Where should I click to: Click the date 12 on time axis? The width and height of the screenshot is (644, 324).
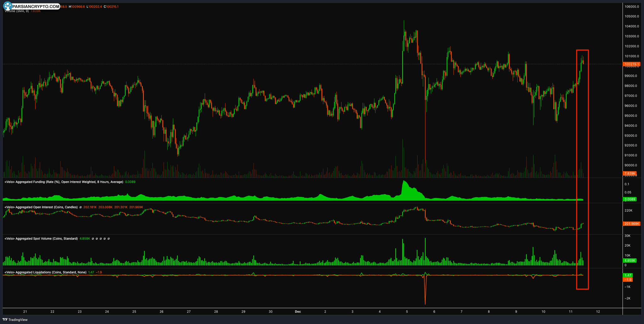598,312
